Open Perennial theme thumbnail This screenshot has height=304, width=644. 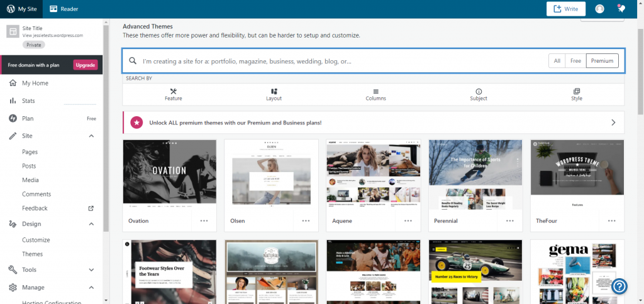pos(475,175)
